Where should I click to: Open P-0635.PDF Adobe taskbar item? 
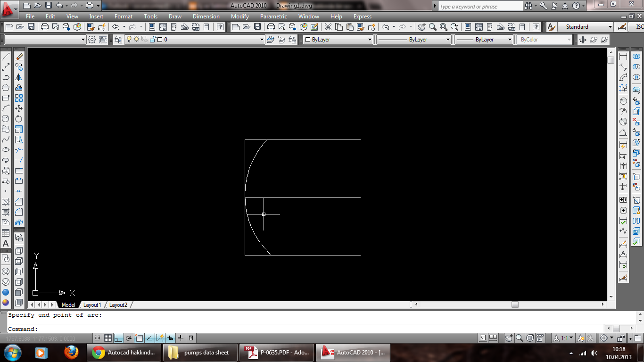coord(277,353)
